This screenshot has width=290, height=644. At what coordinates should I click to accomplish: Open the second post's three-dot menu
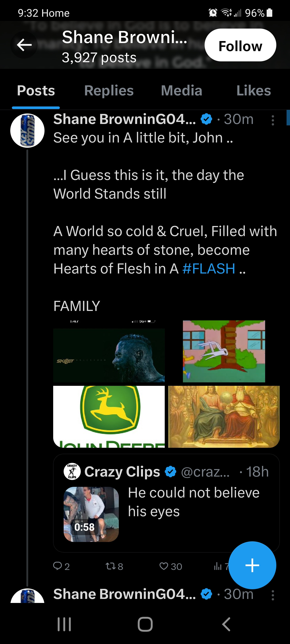273,595
